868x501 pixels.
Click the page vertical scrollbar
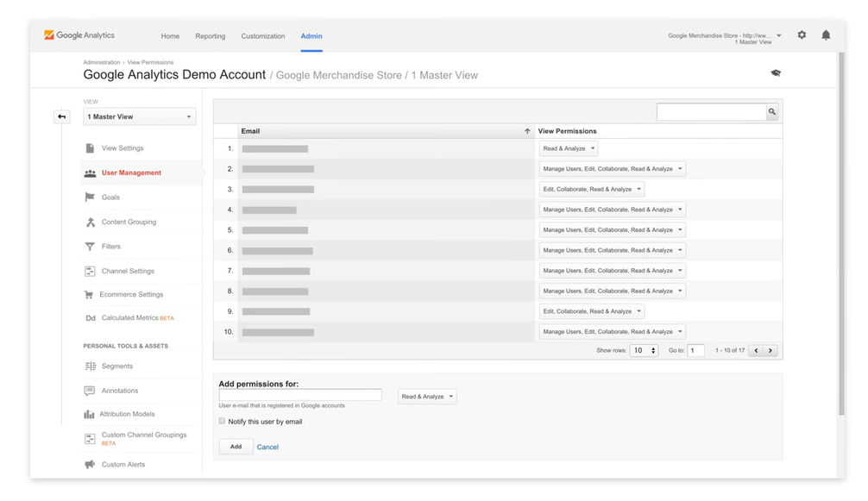[x=841, y=232]
